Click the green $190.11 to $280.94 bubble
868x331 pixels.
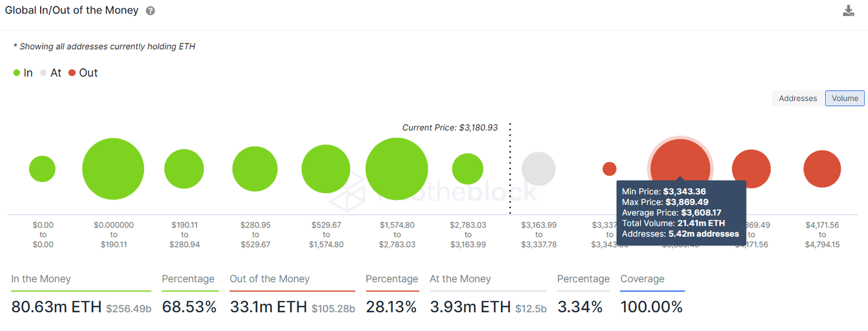coord(184,169)
